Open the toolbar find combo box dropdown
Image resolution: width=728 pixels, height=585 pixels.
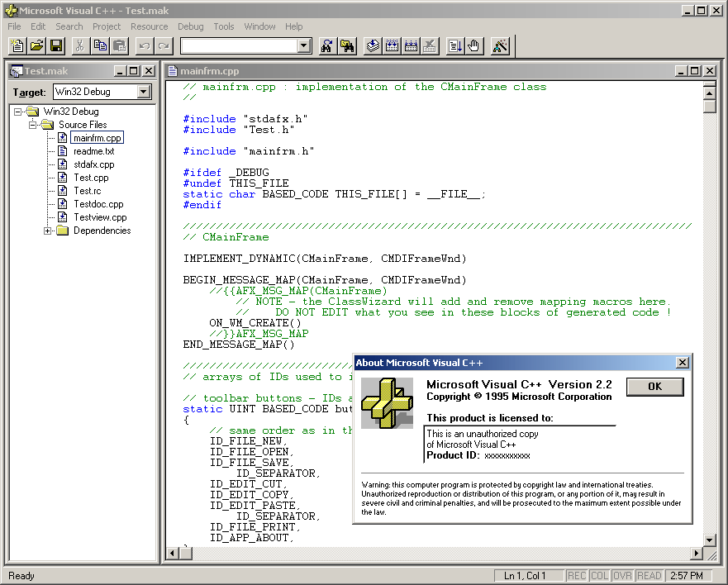303,46
